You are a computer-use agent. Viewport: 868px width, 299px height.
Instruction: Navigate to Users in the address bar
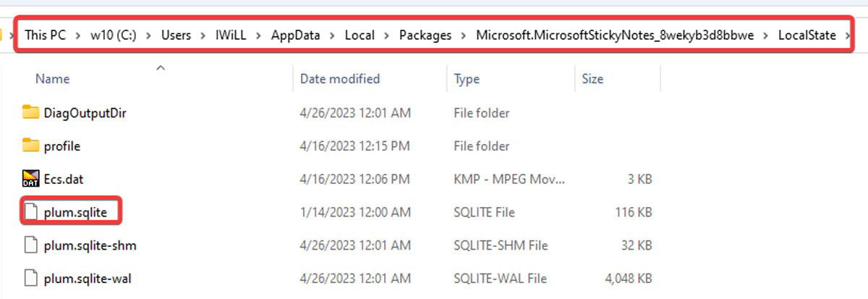tap(176, 35)
